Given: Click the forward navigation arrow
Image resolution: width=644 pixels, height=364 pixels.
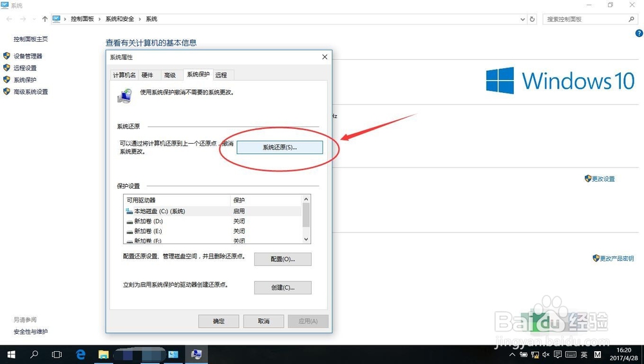Looking at the screenshot, I should click(x=23, y=19).
